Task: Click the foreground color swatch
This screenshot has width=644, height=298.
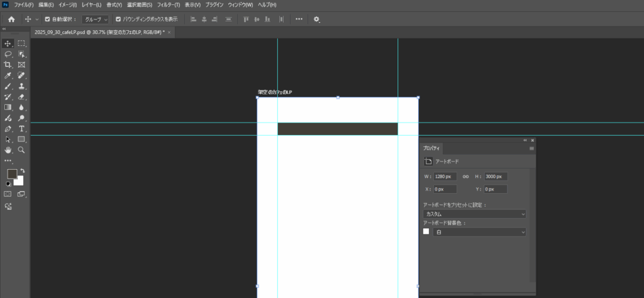Action: 11,174
